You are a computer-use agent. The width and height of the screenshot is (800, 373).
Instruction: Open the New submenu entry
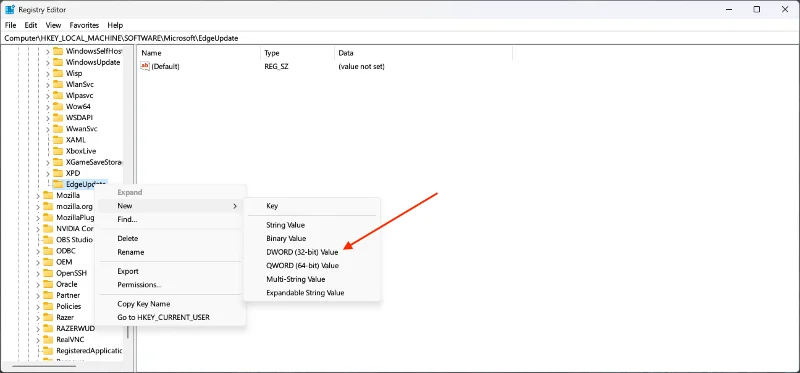click(170, 206)
